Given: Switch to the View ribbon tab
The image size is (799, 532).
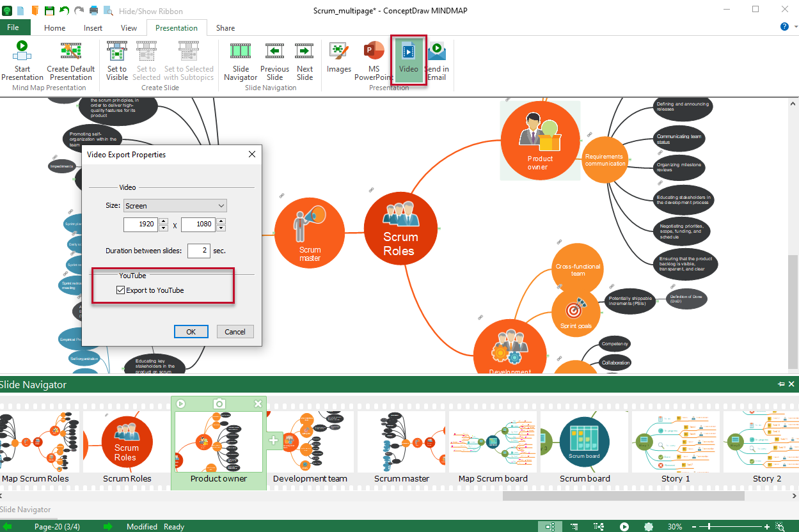Looking at the screenshot, I should 129,27.
